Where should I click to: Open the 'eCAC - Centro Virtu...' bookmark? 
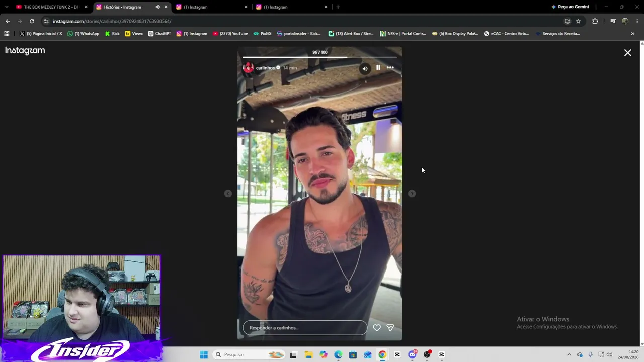pyautogui.click(x=507, y=34)
